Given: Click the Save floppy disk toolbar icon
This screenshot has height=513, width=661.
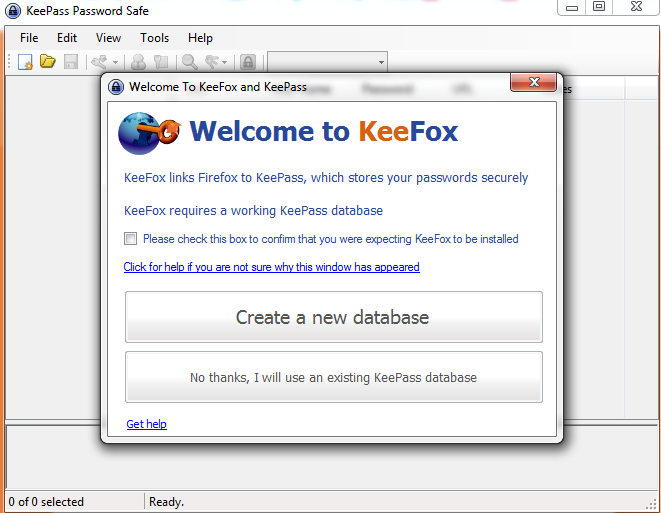Looking at the screenshot, I should click(x=71, y=62).
